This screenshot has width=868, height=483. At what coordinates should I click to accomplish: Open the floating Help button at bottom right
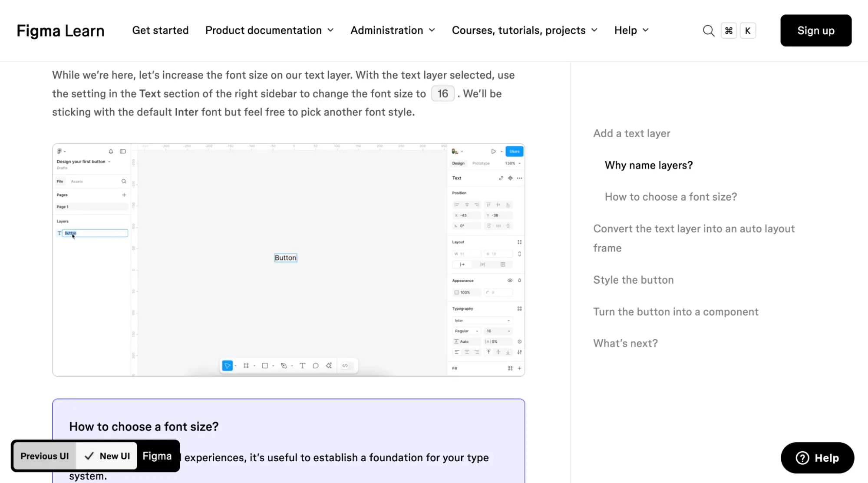[x=817, y=458]
